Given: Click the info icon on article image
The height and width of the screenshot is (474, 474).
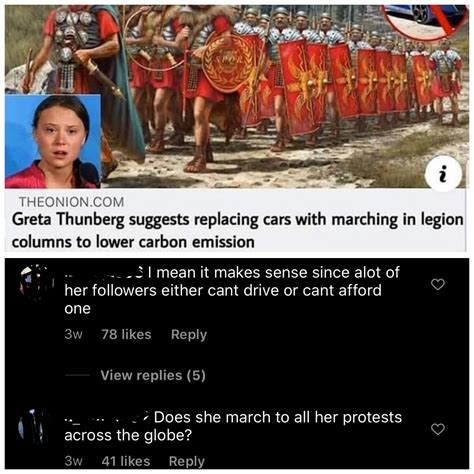Looking at the screenshot, I should pos(443,174).
